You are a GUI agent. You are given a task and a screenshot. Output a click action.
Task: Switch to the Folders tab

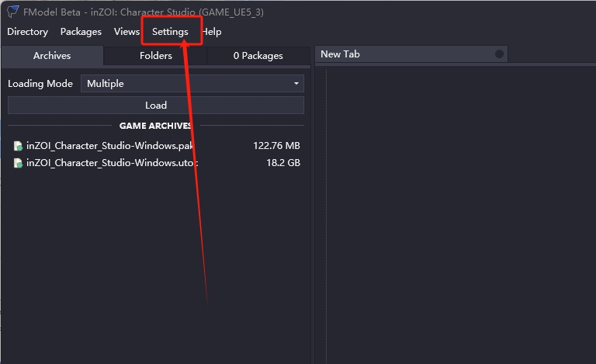click(155, 55)
